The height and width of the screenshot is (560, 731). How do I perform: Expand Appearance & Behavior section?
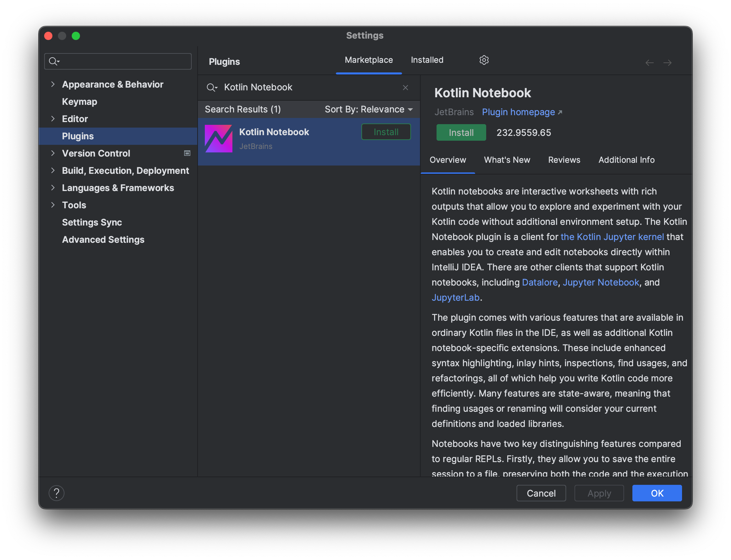[53, 84]
